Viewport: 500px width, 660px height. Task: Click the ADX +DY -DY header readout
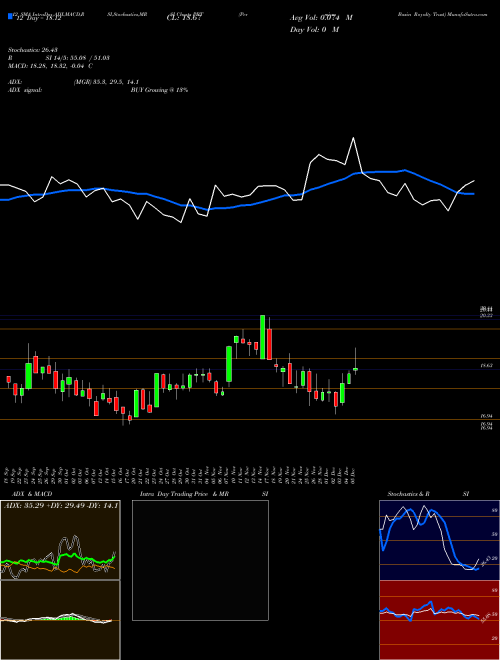61,506
